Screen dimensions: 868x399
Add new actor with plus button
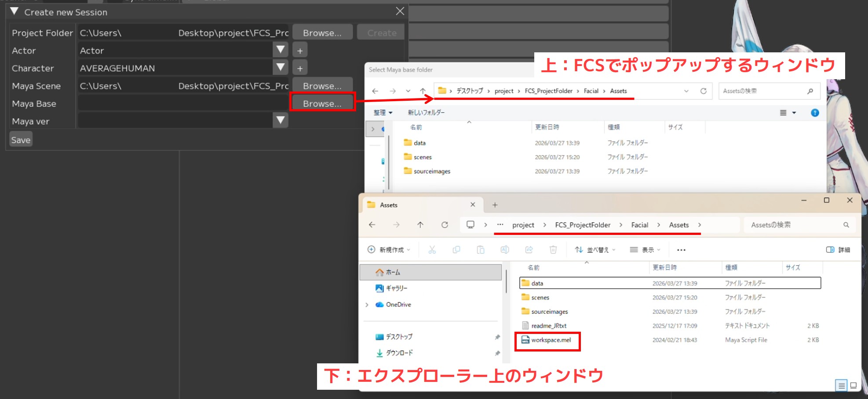click(300, 51)
